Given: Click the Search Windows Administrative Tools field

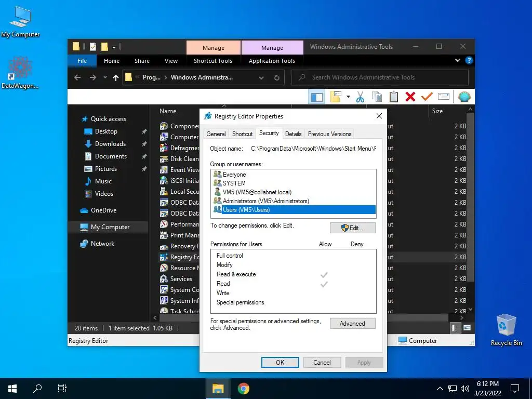Looking at the screenshot, I should pyautogui.click(x=380, y=78).
